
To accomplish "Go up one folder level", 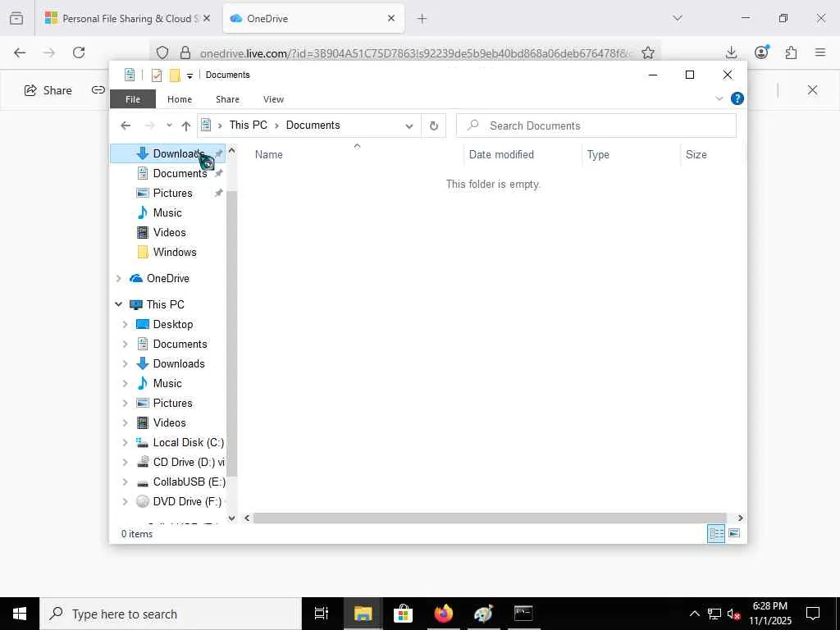I will click(186, 126).
